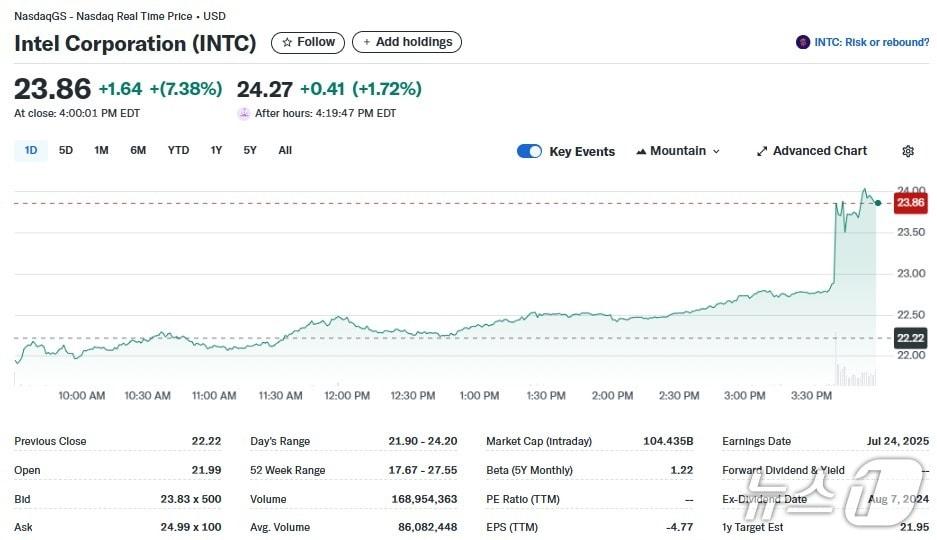Show the 5Y price history
Screen dimensions: 937x540
[x=250, y=150]
